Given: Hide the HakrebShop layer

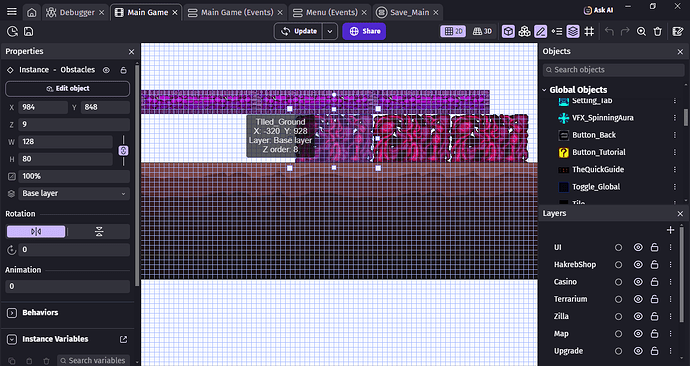Looking at the screenshot, I should [x=638, y=265].
